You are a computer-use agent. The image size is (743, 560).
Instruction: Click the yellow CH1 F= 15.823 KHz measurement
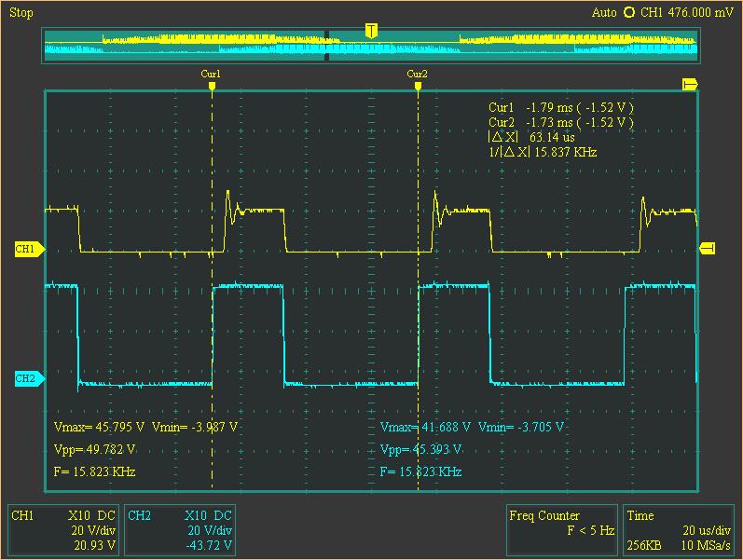pyautogui.click(x=95, y=472)
